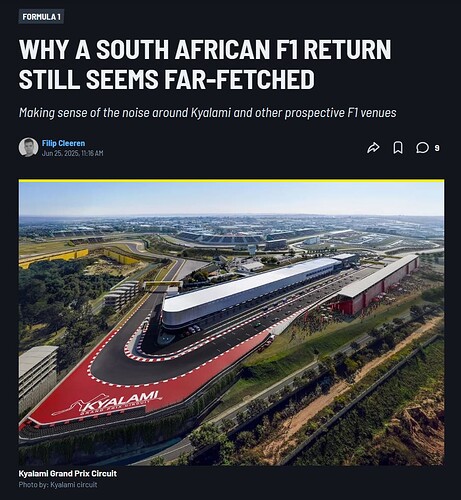The height and width of the screenshot is (500, 461).
Task: Open the FORMULA 1 category tag
Action: pos(41,17)
